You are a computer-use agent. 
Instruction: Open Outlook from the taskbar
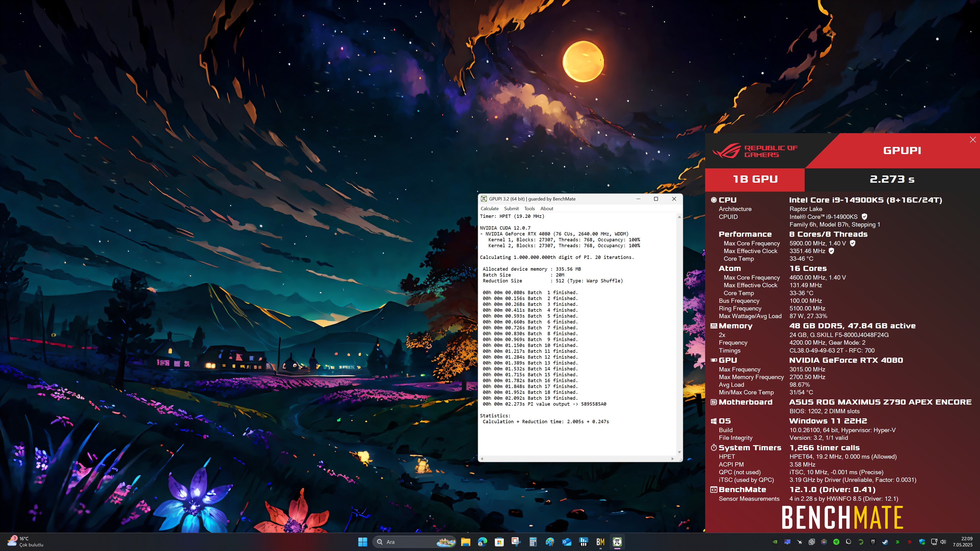[567, 542]
